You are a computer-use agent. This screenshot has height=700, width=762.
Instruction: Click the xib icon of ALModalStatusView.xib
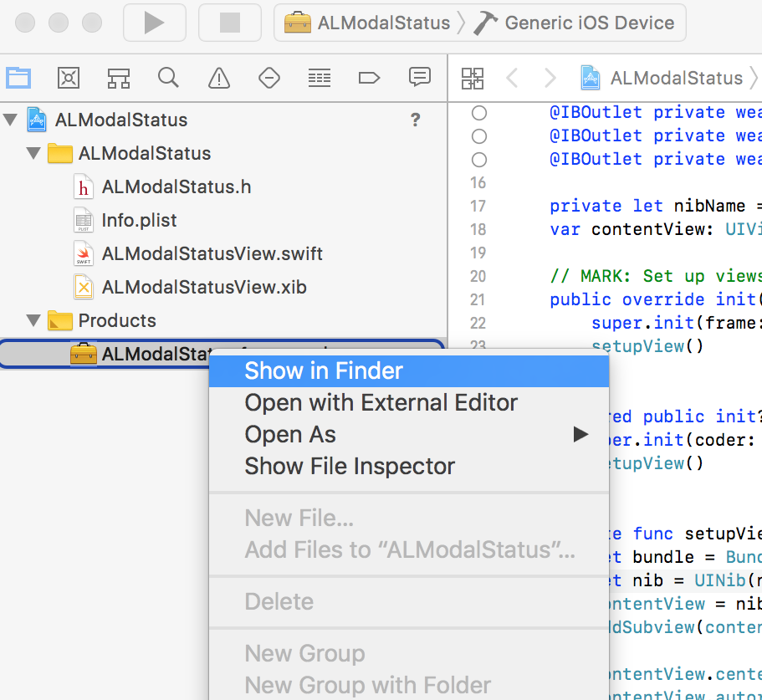(x=84, y=287)
